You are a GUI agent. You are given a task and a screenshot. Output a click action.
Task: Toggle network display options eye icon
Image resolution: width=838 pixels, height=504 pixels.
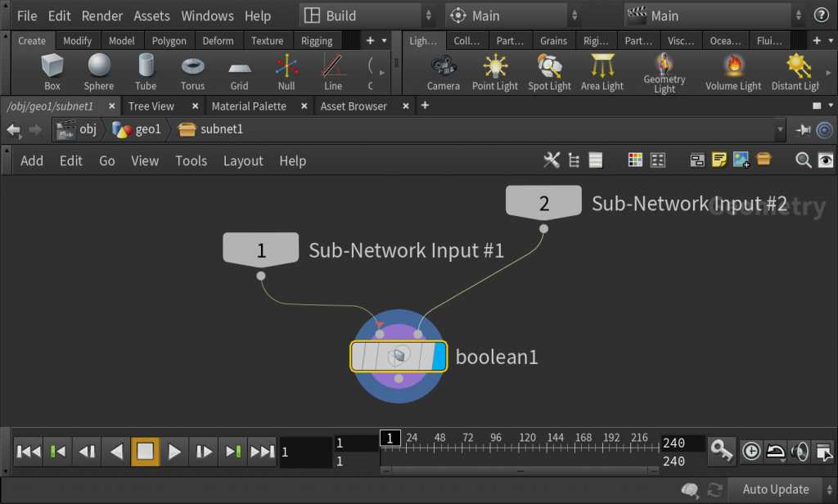tap(826, 160)
